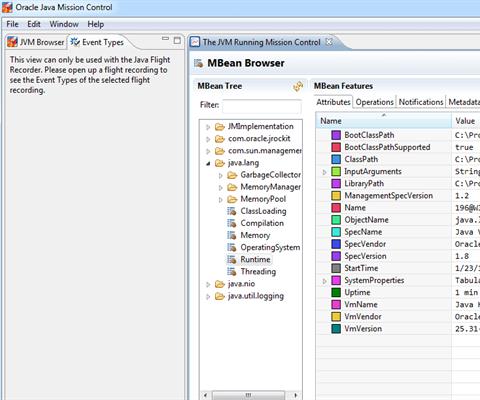Viewport: 480px width, 400px height.
Task: Expand the com.sun.management folder
Action: click(x=208, y=151)
